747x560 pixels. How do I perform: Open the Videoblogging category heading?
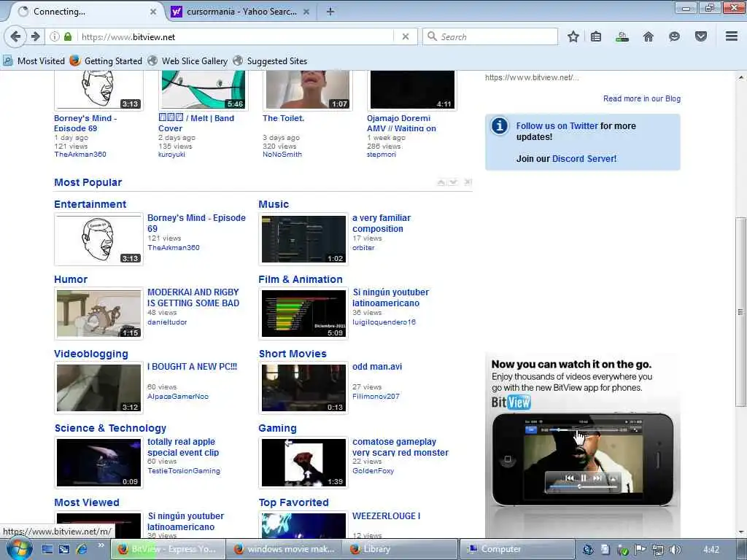click(91, 354)
